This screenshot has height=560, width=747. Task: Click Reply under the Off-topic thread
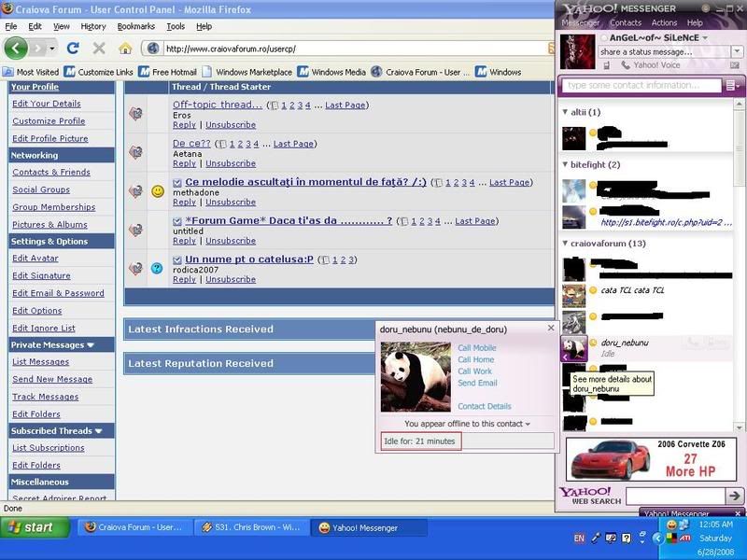[x=184, y=125]
